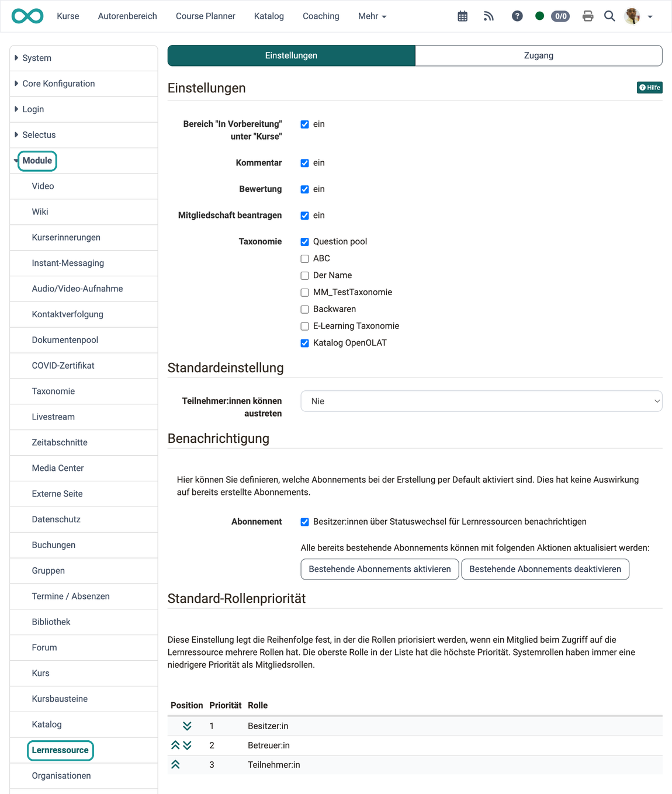
Task: Check the Der Name taxonomy
Action: point(304,276)
